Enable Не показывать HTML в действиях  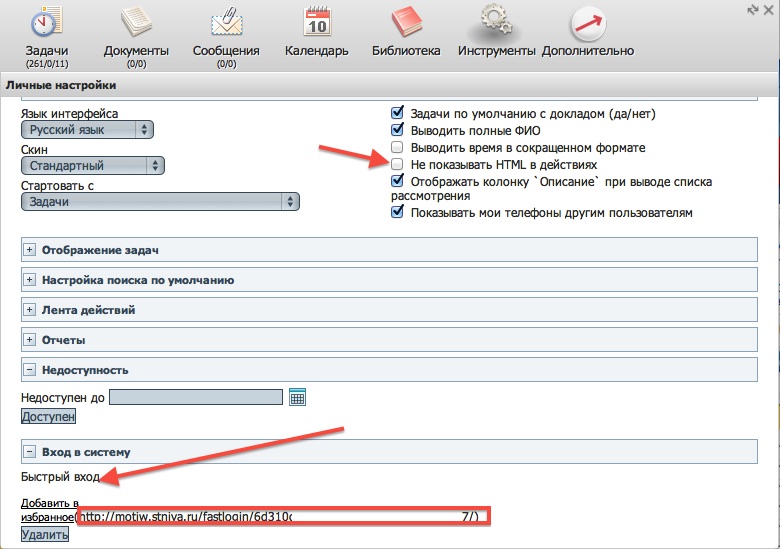[x=398, y=164]
